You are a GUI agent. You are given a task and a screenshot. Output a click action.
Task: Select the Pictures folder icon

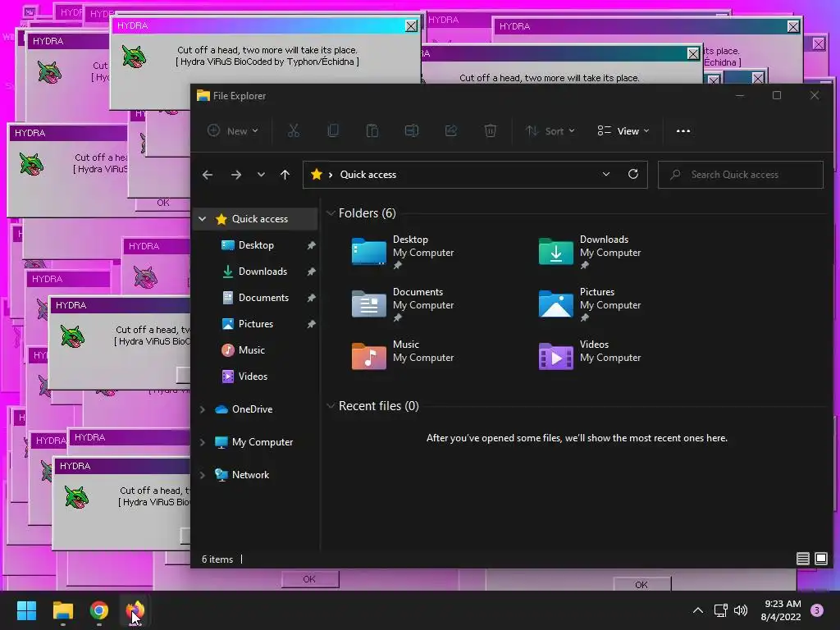[555, 304]
